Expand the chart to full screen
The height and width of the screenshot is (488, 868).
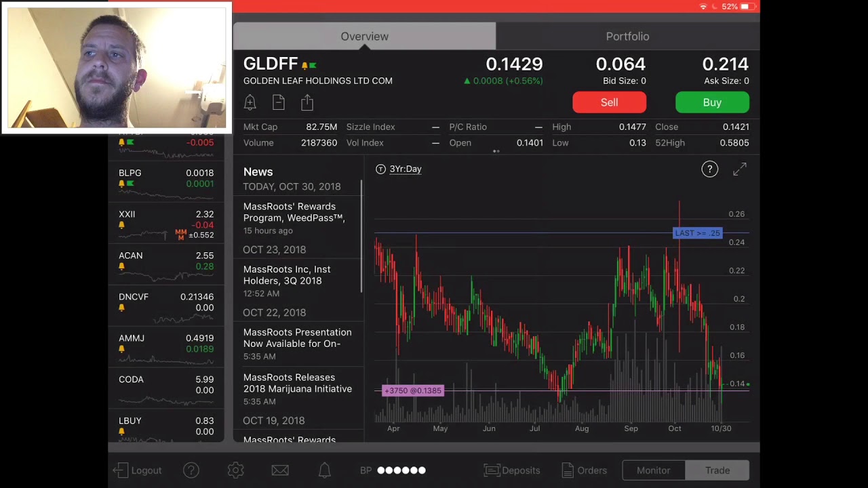[x=740, y=169]
